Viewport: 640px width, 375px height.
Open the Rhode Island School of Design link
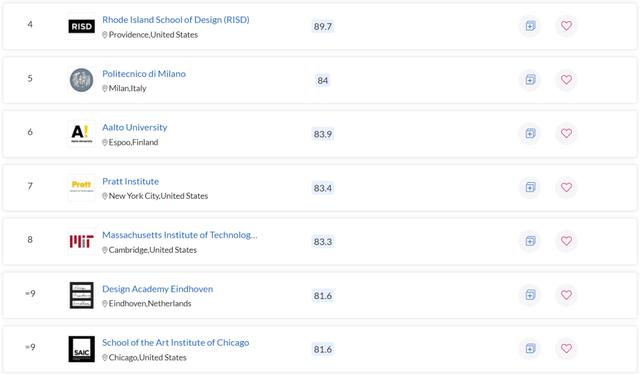pos(176,20)
